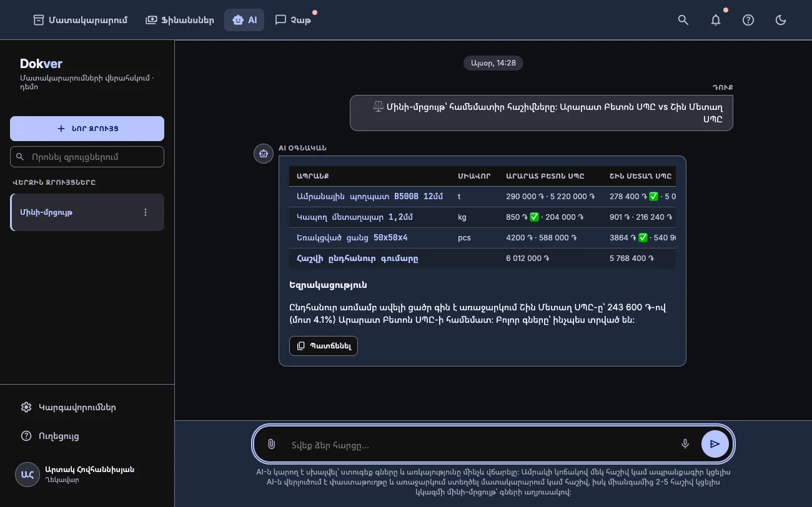Select the Մինի-մրցույթ conversation
Screen dimensions: 812x507
(87, 212)
